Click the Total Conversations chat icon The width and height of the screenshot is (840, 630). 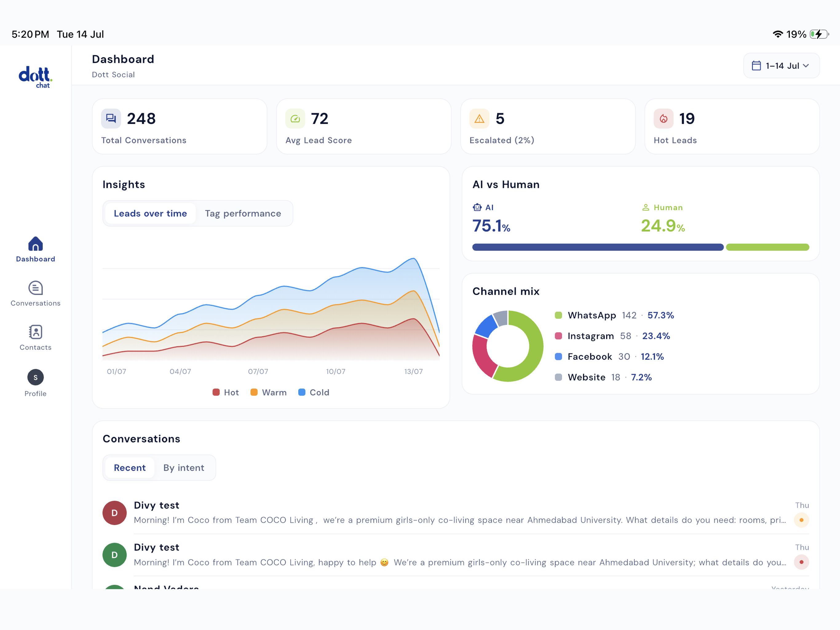(x=111, y=118)
